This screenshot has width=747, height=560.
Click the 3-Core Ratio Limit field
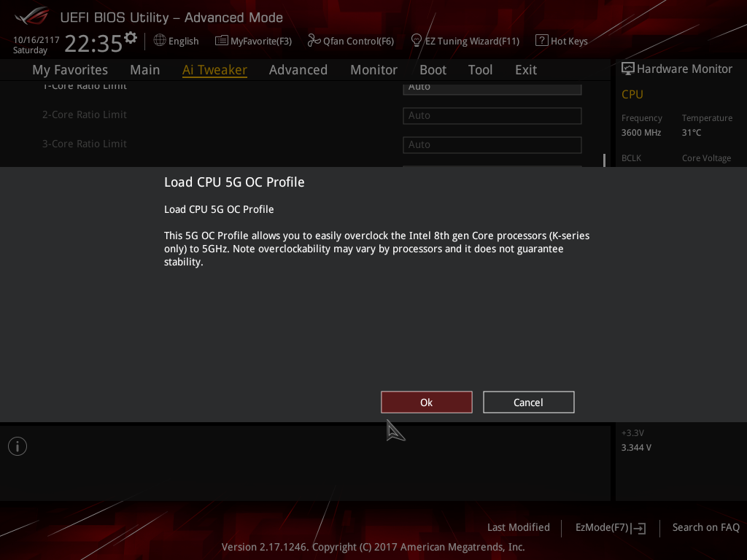click(492, 145)
